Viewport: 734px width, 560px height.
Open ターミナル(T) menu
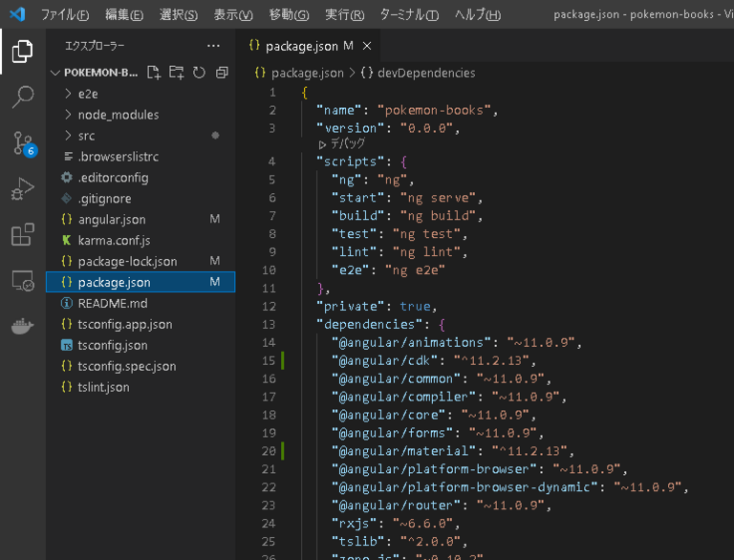coord(409,14)
